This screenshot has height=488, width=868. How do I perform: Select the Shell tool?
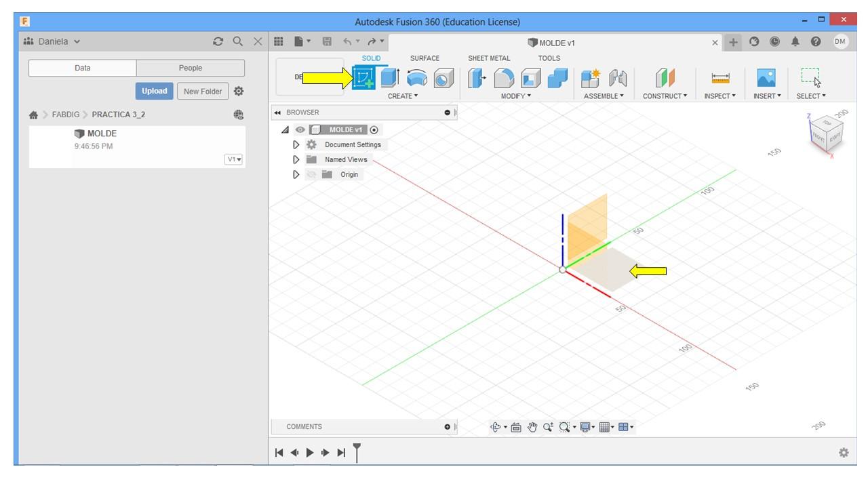pos(530,78)
